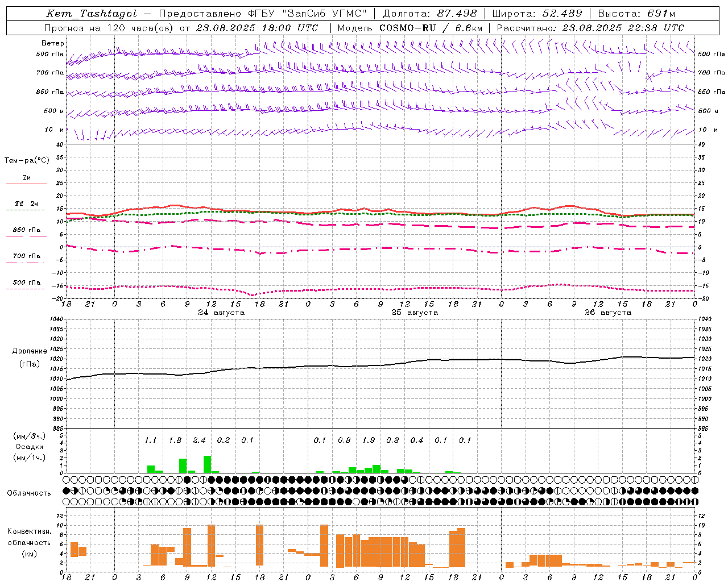Click the 'Конвективн.' convective cloud label

[x=29, y=531]
